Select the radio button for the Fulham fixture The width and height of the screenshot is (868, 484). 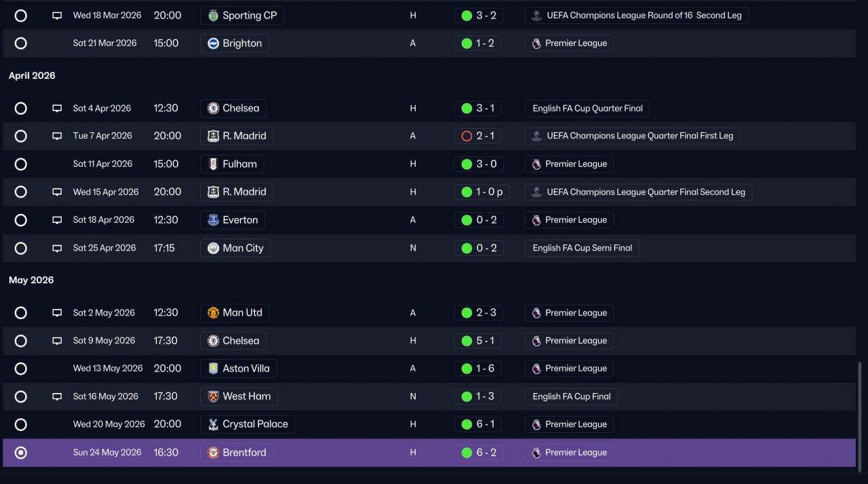(x=21, y=164)
